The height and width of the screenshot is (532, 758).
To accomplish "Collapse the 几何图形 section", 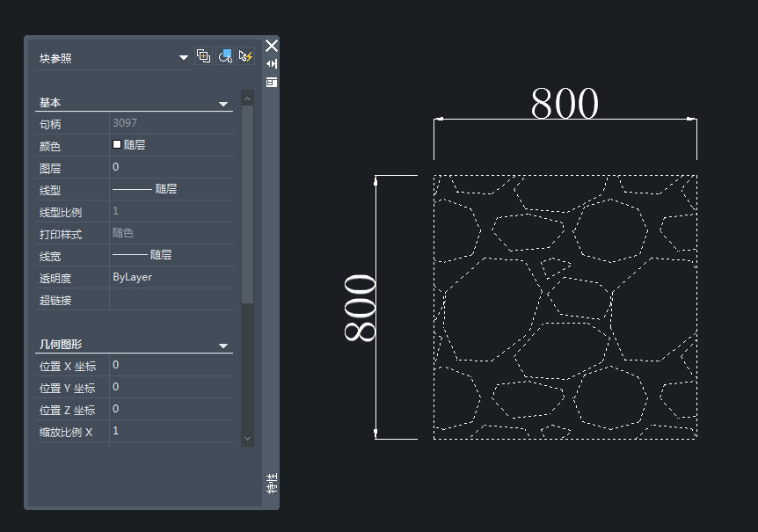I will (223, 346).
